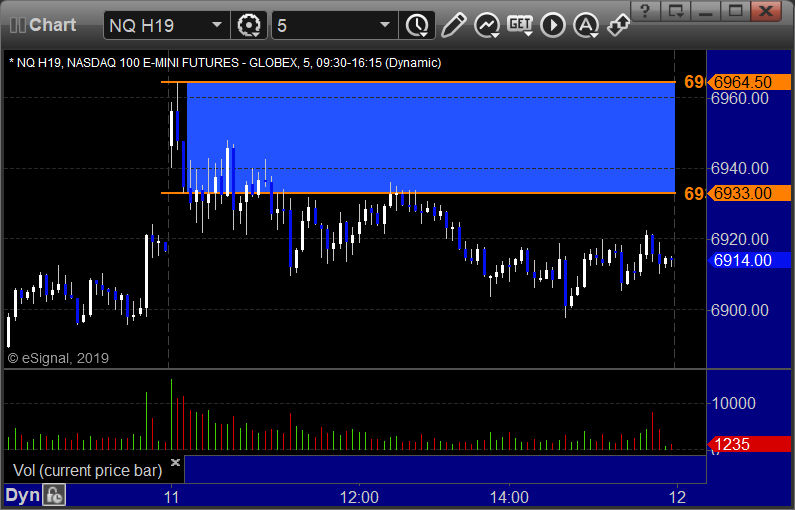Select the orange 6964.50 price line label
The height and width of the screenshot is (510, 795).
pyautogui.click(x=749, y=82)
